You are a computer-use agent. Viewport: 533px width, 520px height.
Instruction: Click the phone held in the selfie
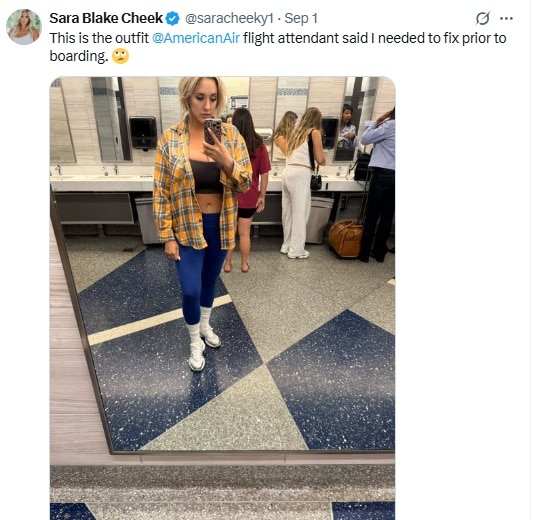[x=213, y=132]
